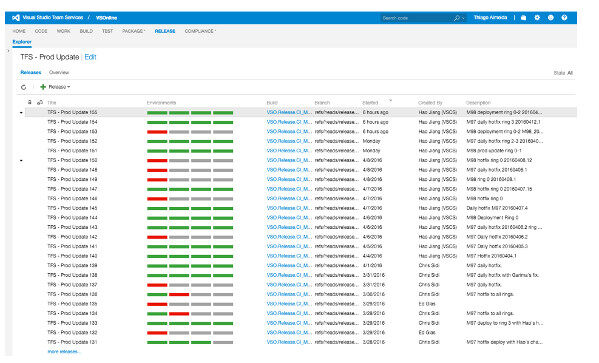Click the red environment bar of Prod Update 153

[x=157, y=132]
